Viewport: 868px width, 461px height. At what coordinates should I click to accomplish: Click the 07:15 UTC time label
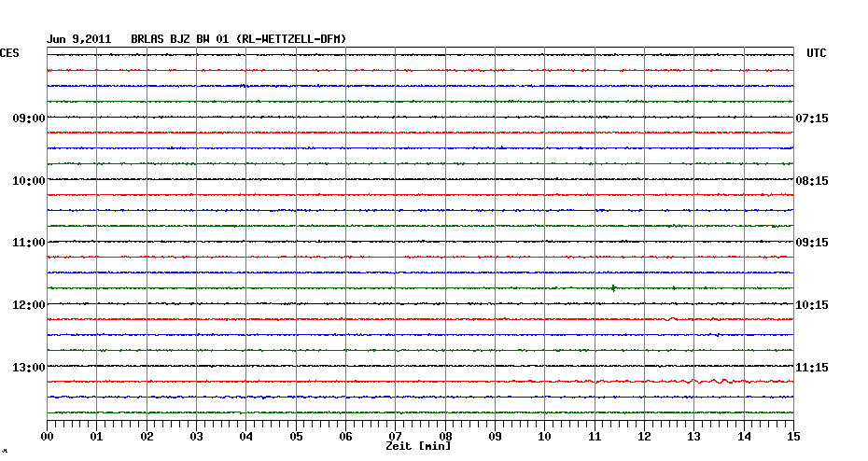coord(811,119)
